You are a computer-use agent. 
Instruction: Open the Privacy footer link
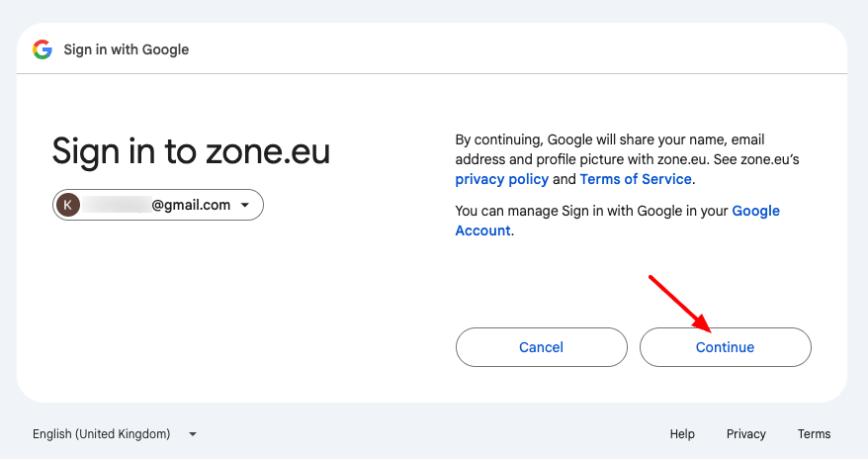[746, 433]
